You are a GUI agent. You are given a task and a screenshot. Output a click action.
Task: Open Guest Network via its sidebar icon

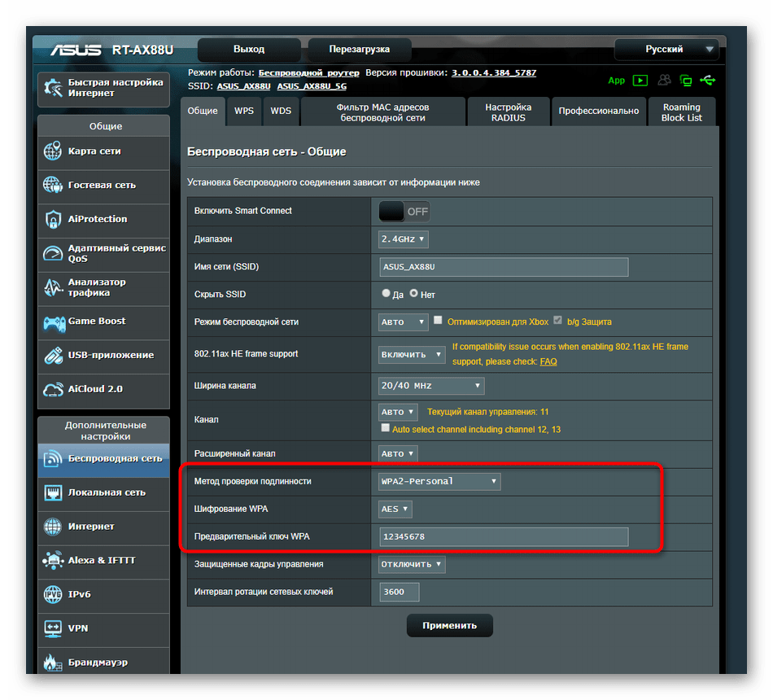pyautogui.click(x=53, y=185)
